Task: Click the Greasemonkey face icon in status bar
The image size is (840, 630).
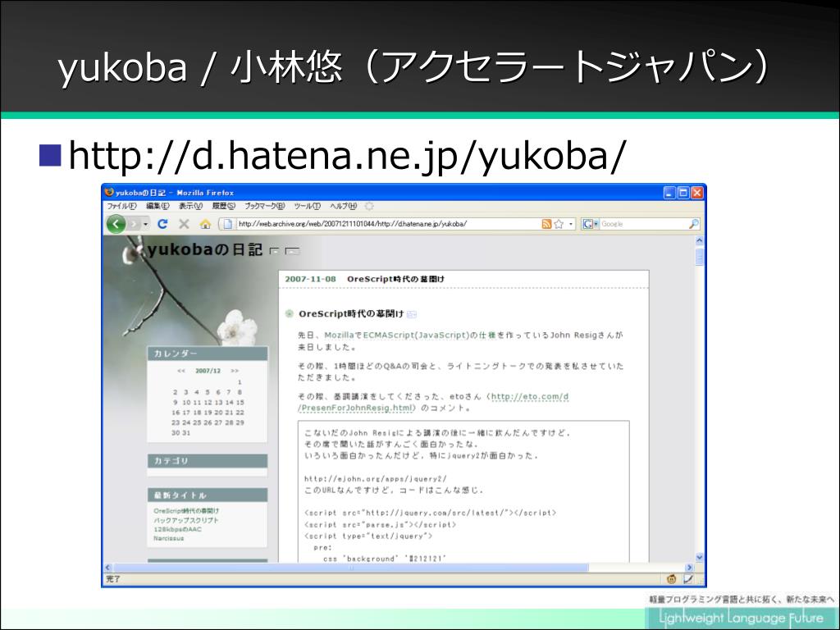Action: point(671,579)
